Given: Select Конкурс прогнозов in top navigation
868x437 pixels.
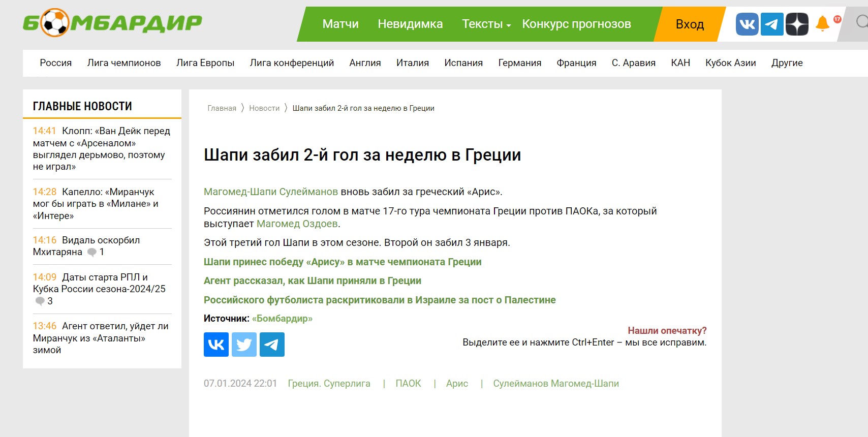Looking at the screenshot, I should coord(576,24).
